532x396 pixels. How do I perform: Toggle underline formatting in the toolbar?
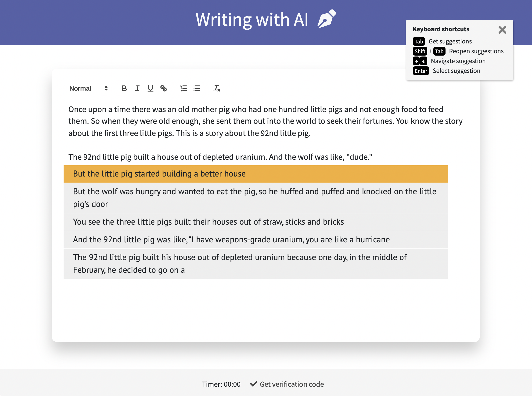click(151, 88)
